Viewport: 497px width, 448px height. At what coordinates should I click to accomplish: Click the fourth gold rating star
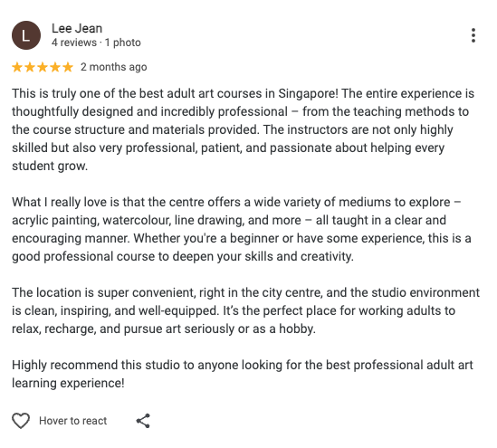(x=55, y=67)
